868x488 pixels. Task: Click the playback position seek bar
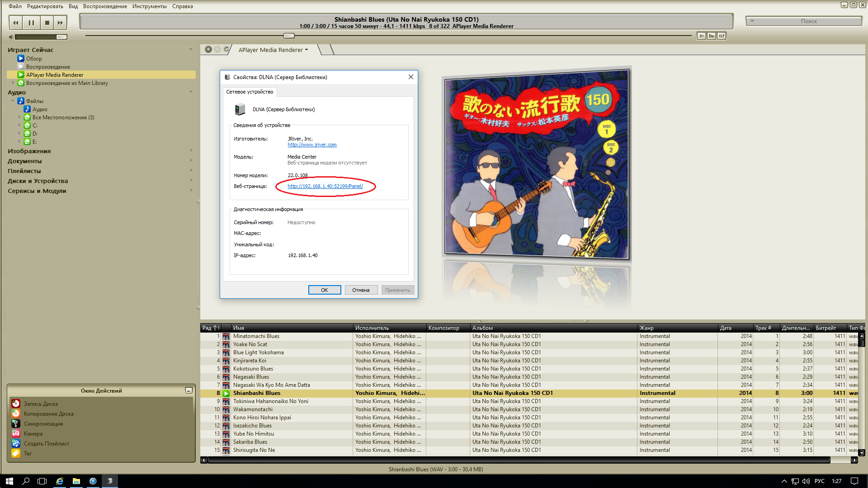(388, 36)
